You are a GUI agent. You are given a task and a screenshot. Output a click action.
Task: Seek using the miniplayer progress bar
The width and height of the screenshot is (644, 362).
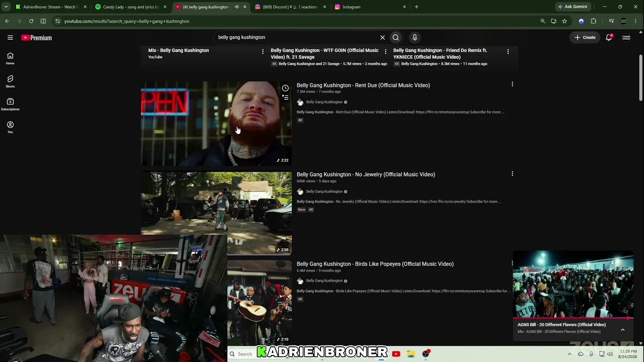[x=573, y=318]
